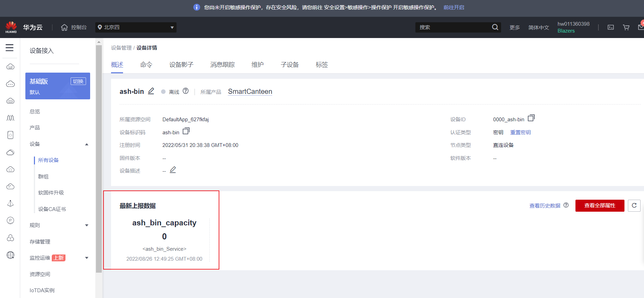The image size is (644, 298).
Task: Click the ash_bin_capacity property card
Action: 165,240
